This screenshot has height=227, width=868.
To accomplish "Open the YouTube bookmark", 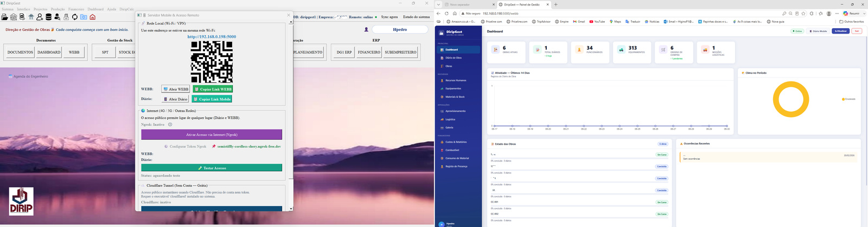I will coord(597,22).
